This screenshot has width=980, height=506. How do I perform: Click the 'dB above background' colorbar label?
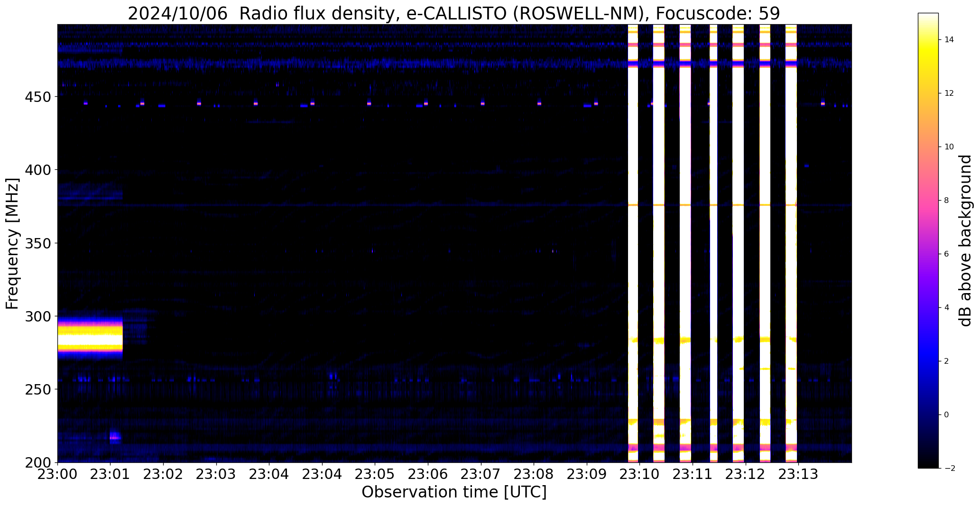pyautogui.click(x=965, y=240)
